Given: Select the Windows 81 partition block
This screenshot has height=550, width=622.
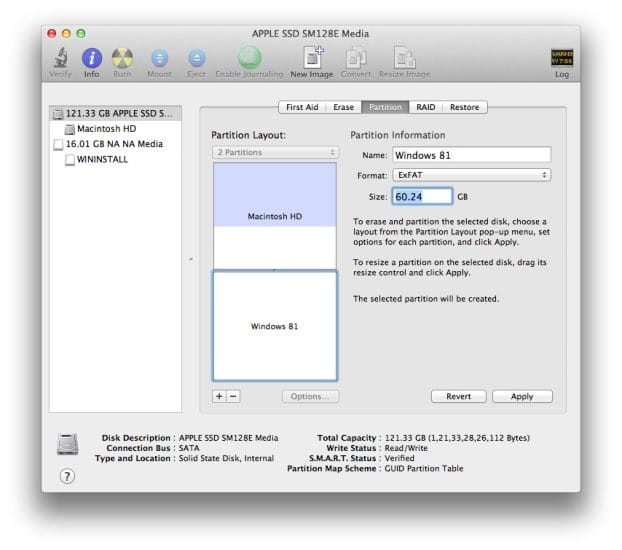Looking at the screenshot, I should (x=275, y=326).
